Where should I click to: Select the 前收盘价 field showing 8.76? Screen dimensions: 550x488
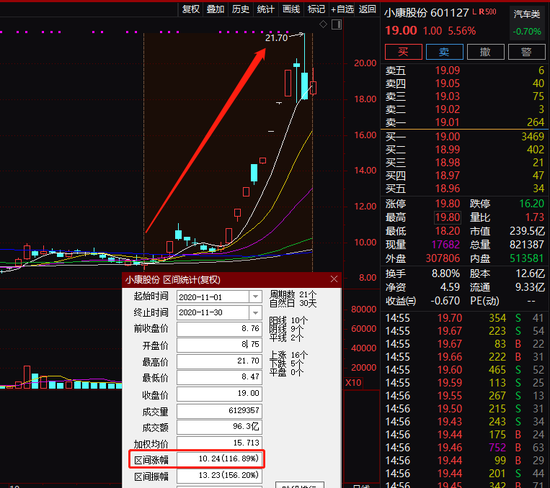click(219, 329)
